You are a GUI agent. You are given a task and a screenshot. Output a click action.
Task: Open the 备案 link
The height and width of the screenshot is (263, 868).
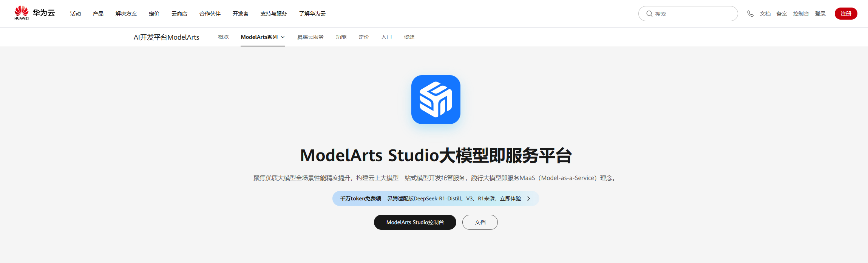coord(782,14)
